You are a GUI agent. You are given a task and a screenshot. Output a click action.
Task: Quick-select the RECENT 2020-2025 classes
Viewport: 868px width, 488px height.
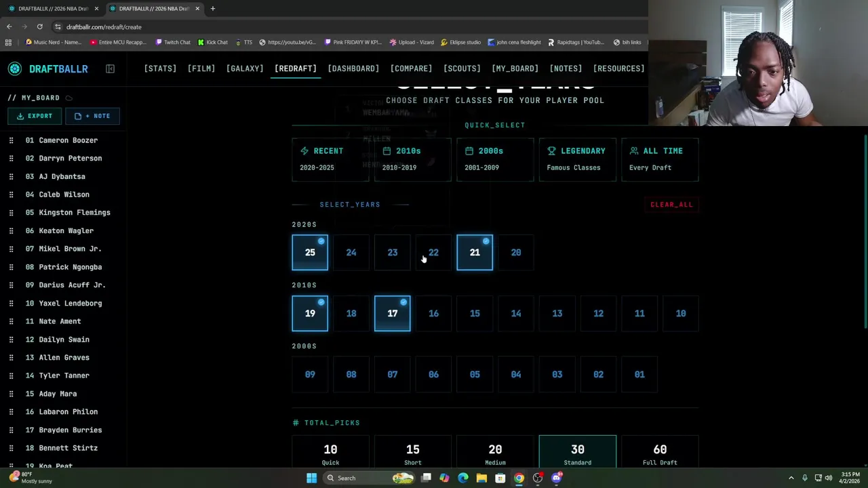330,159
